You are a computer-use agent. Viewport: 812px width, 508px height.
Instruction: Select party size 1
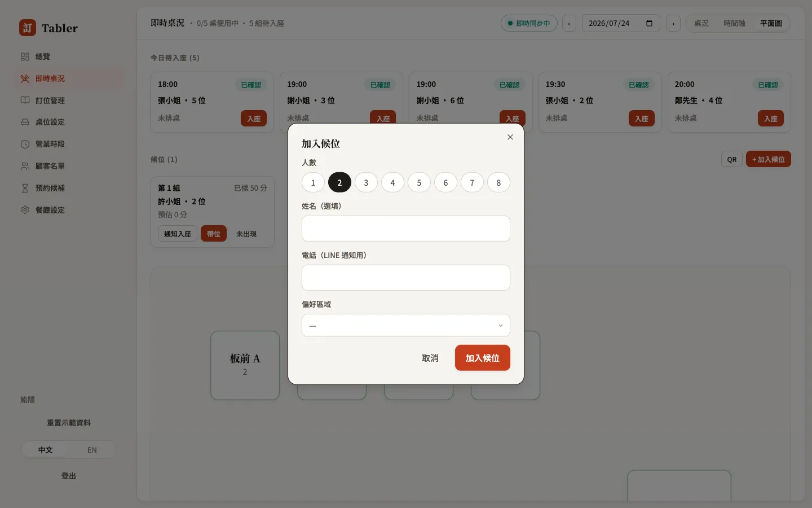click(x=313, y=182)
